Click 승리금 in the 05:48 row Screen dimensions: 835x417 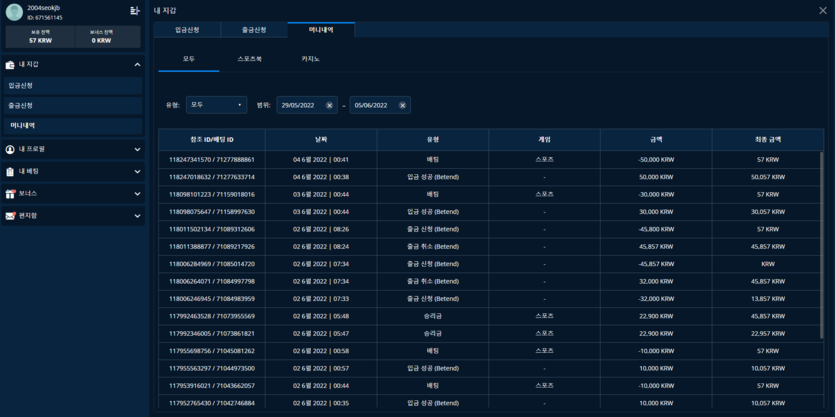tap(432, 316)
